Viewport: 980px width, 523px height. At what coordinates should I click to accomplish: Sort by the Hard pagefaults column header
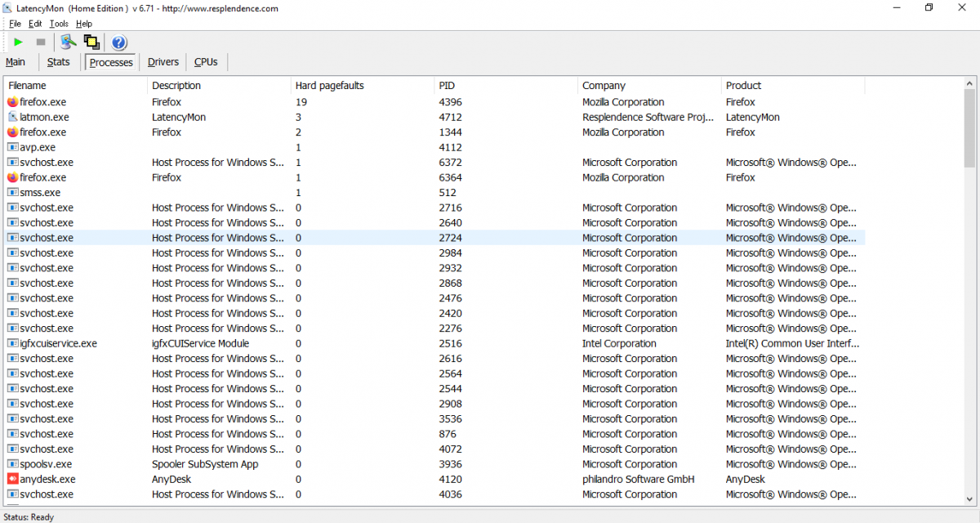point(363,86)
